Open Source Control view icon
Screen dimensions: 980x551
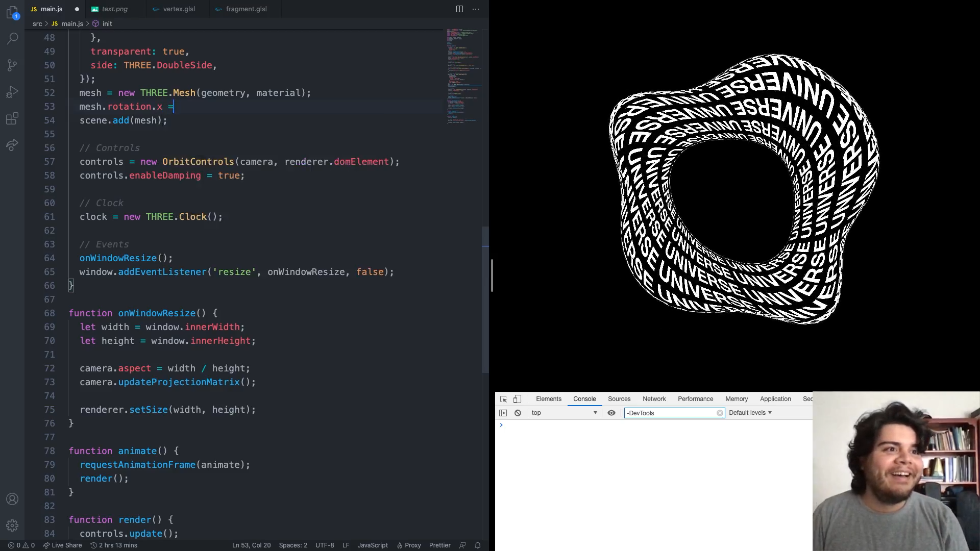tap(12, 65)
